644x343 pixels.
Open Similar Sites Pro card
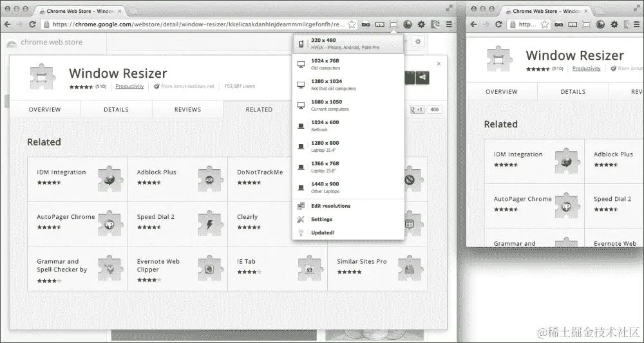point(377,269)
